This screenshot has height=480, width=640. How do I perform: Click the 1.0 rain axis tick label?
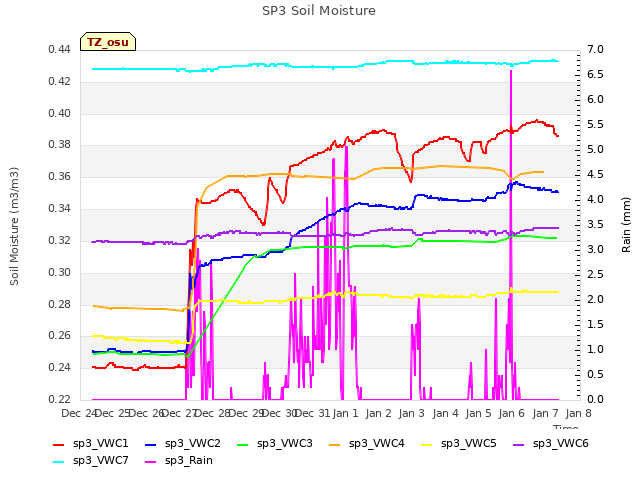pos(595,350)
